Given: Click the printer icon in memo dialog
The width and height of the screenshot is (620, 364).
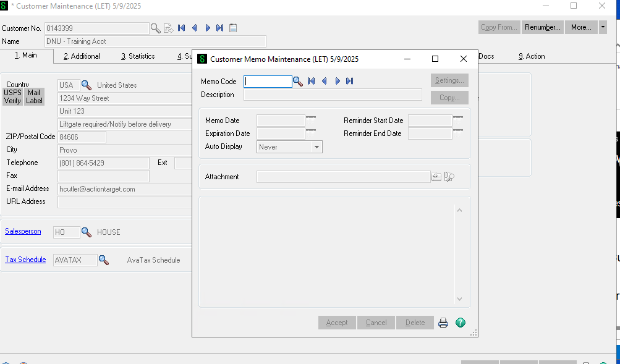Looking at the screenshot, I should tap(443, 323).
